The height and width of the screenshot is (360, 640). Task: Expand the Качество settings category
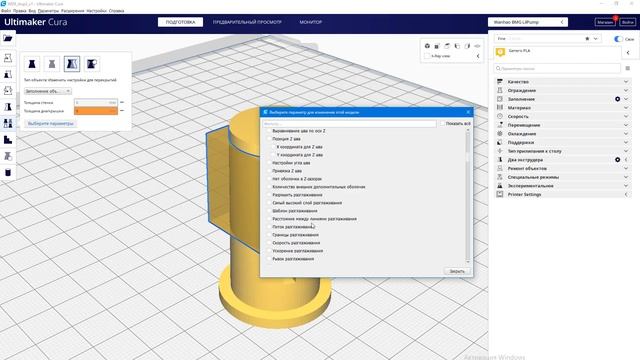pyautogui.click(x=563, y=82)
